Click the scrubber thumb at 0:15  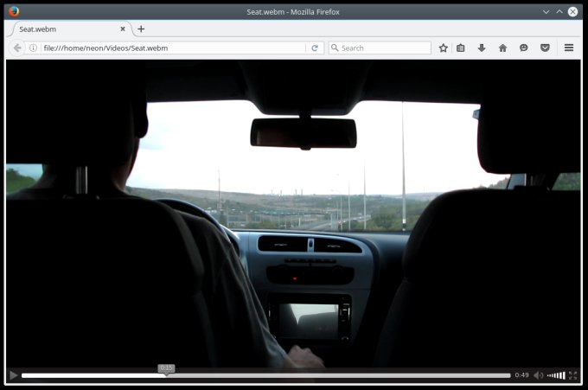pyautogui.click(x=166, y=369)
